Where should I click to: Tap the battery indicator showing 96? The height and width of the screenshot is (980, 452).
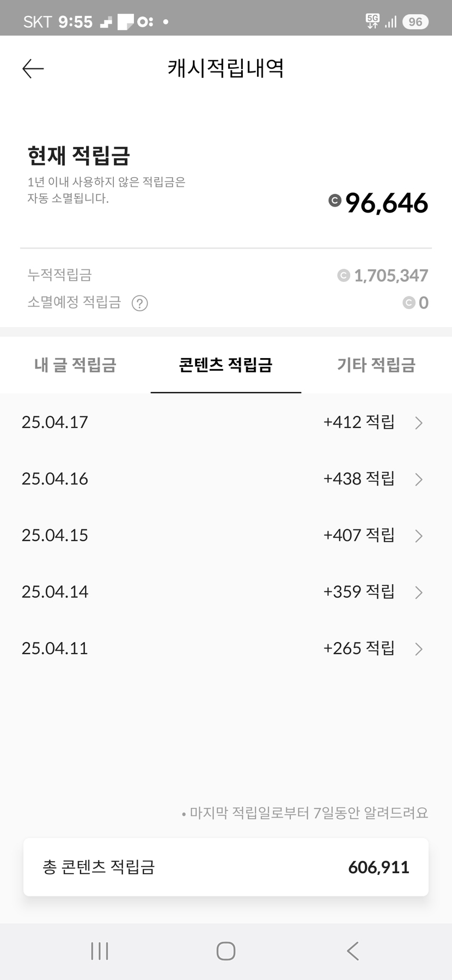tap(415, 22)
